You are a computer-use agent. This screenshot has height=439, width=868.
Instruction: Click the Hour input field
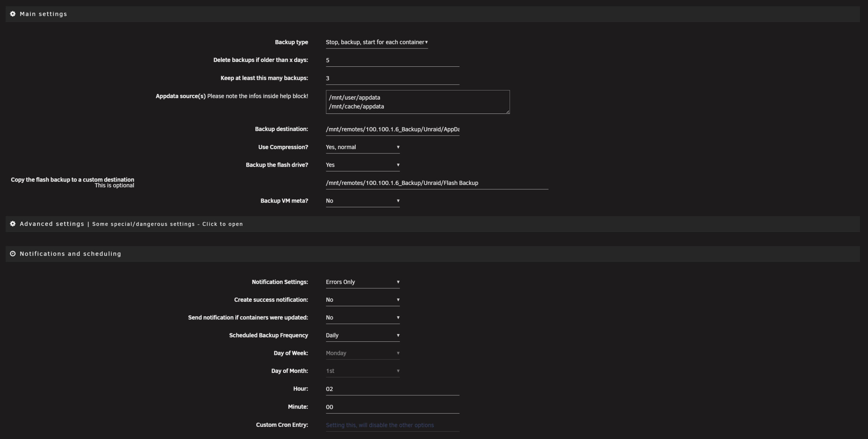(x=392, y=389)
